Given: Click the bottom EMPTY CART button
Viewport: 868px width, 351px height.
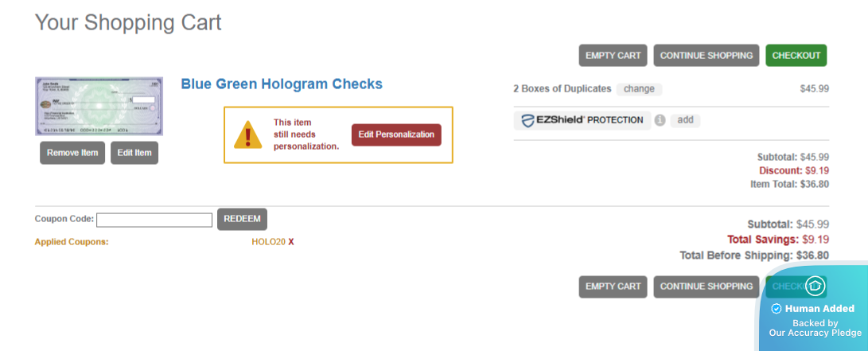Looking at the screenshot, I should click(613, 287).
